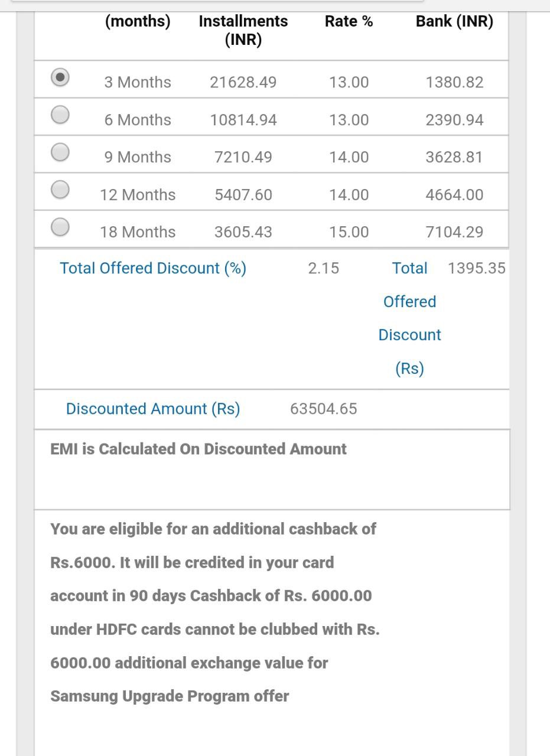The width and height of the screenshot is (550, 756).
Task: Select the 3 Months EMI radio button
Action: click(x=60, y=77)
